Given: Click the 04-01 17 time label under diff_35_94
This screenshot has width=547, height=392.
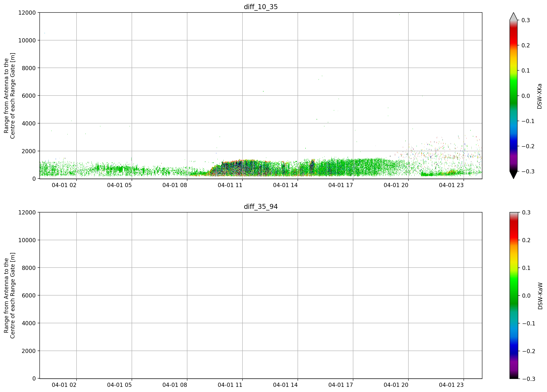Looking at the screenshot, I should click(x=341, y=385).
